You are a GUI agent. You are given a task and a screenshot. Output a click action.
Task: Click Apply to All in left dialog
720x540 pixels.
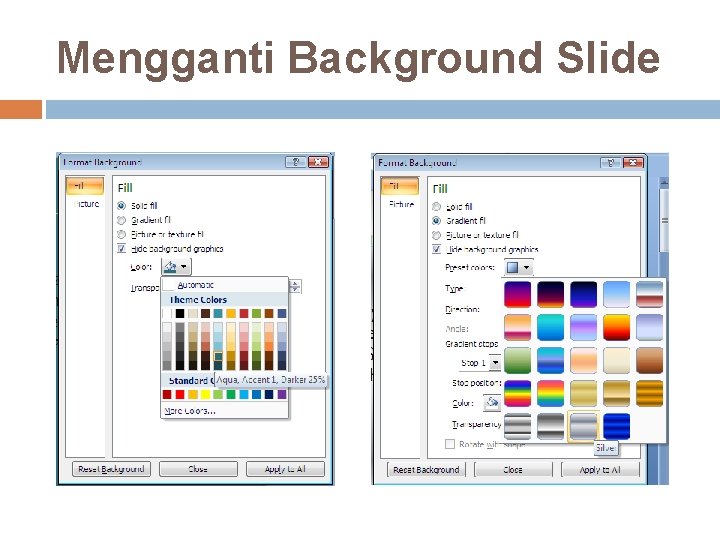pyautogui.click(x=285, y=469)
